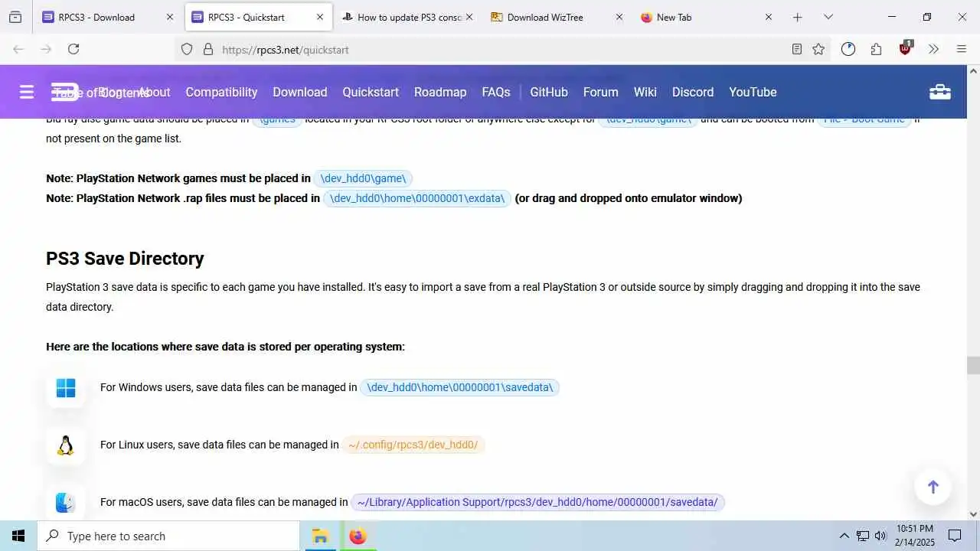Click the \dev_hdd0\home\00000001\savedata\ path tag
This screenshot has height=551, width=980.
(460, 387)
